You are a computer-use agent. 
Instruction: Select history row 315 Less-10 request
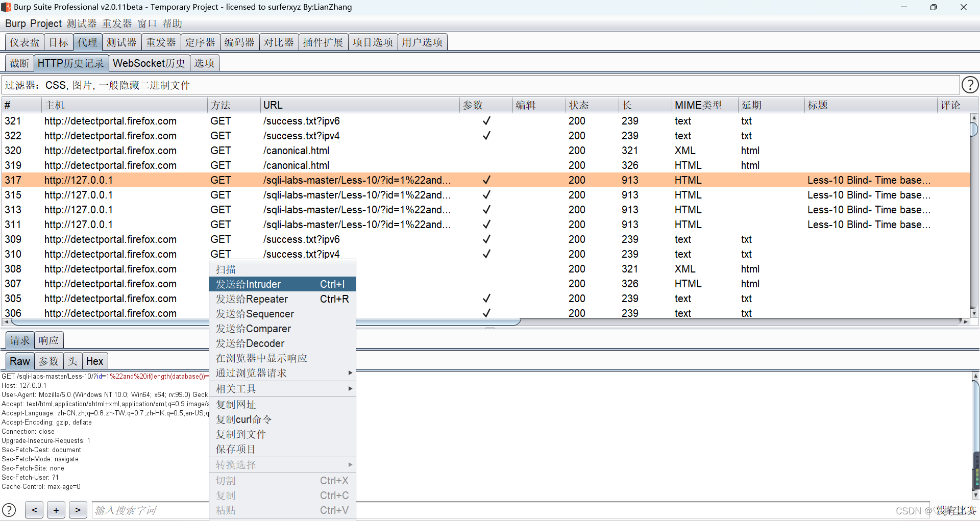(486, 195)
